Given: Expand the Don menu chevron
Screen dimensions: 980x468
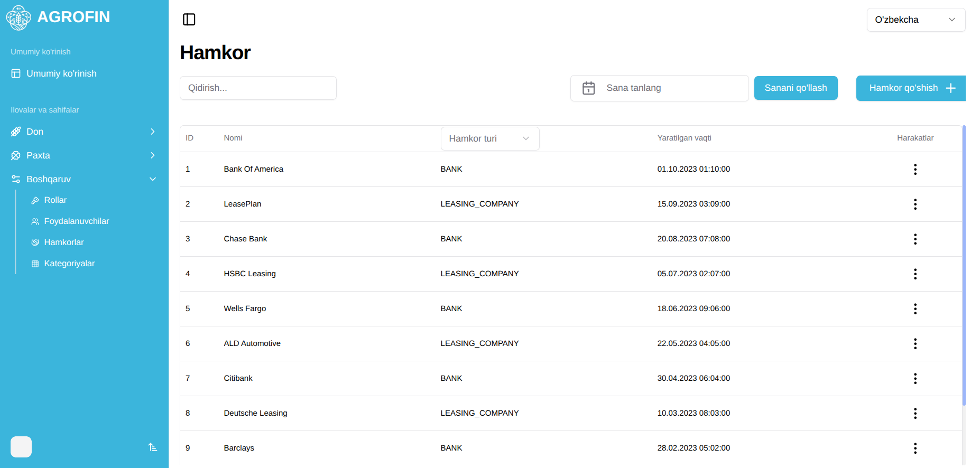Looking at the screenshot, I should (153, 132).
